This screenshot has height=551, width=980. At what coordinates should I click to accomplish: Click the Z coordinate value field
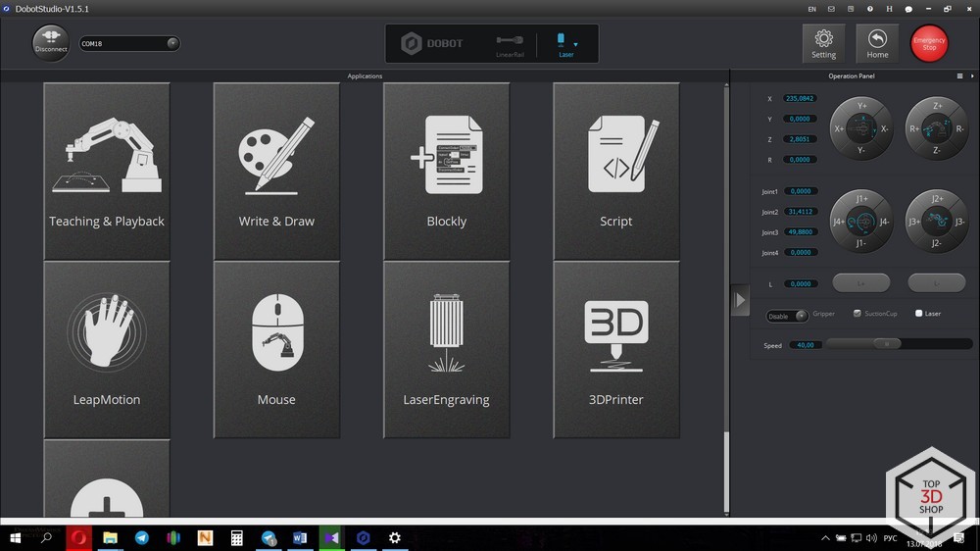[x=800, y=139]
